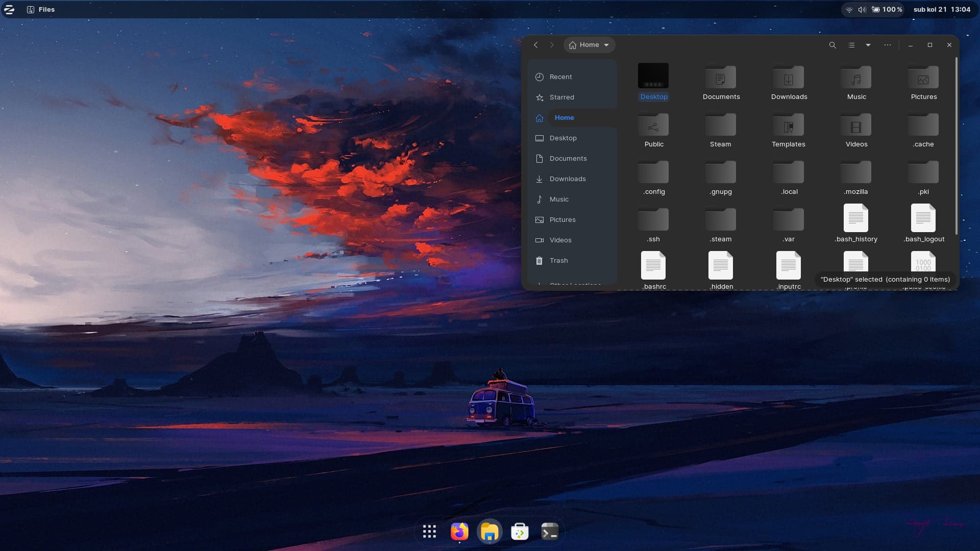
Task: Select the .gnupg folder
Action: (x=720, y=172)
